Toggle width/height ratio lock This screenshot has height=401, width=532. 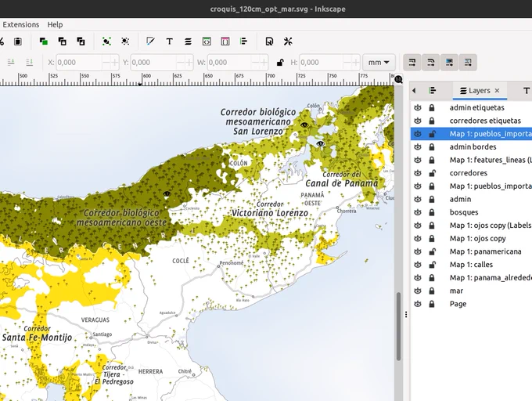(x=280, y=63)
